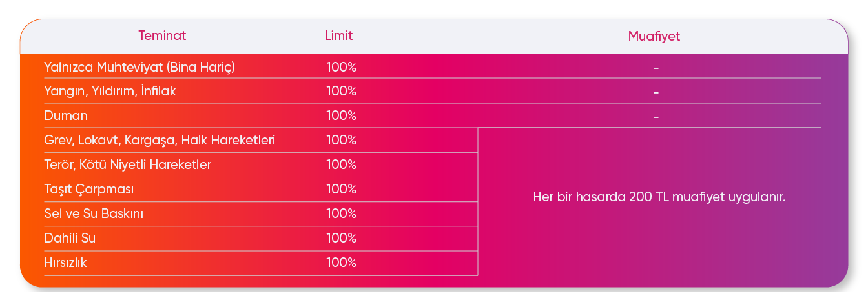Click the 100% limit for Yalnızca Muhteviyat
This screenshot has width=868, height=307.
pos(342,66)
